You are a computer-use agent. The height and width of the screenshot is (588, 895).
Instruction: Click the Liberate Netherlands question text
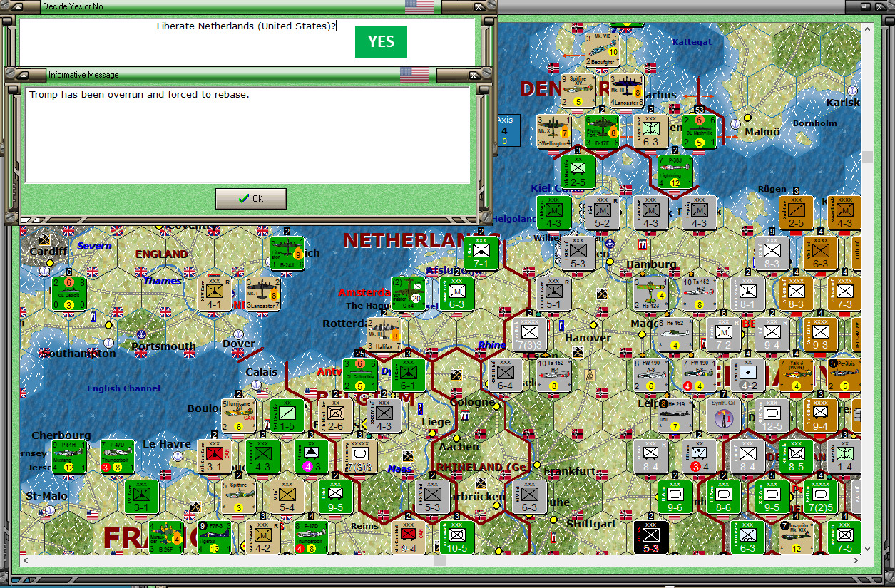[247, 26]
